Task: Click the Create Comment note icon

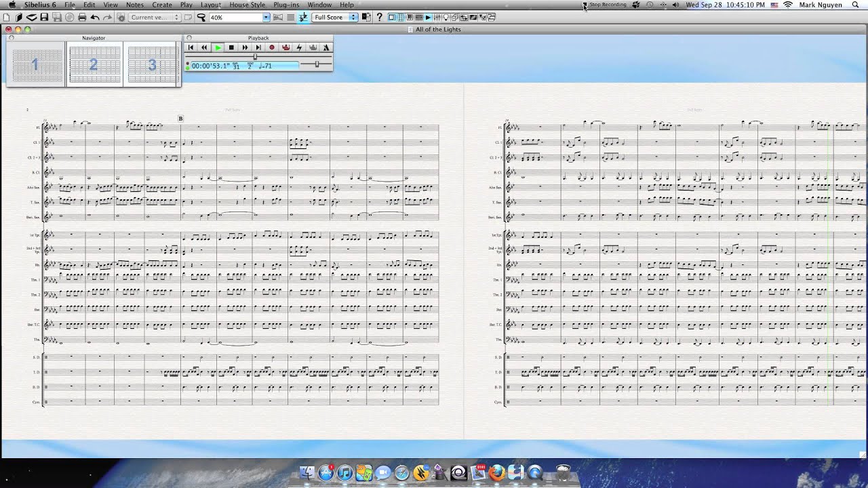Action: 188,17
